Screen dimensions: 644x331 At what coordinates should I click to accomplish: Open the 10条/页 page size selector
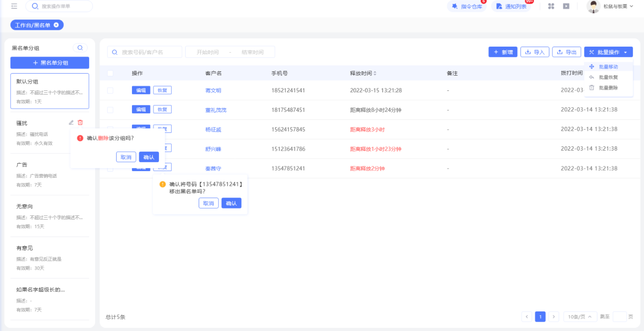(580, 317)
